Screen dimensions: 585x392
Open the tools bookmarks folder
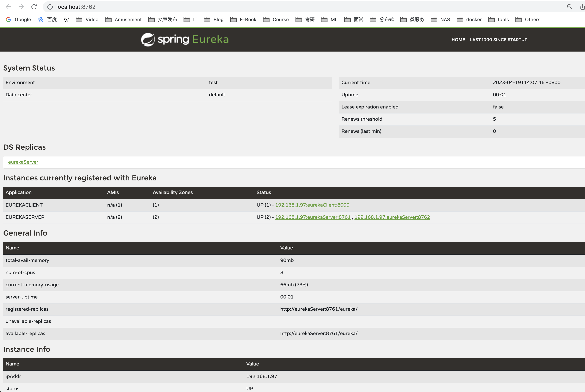click(x=498, y=20)
